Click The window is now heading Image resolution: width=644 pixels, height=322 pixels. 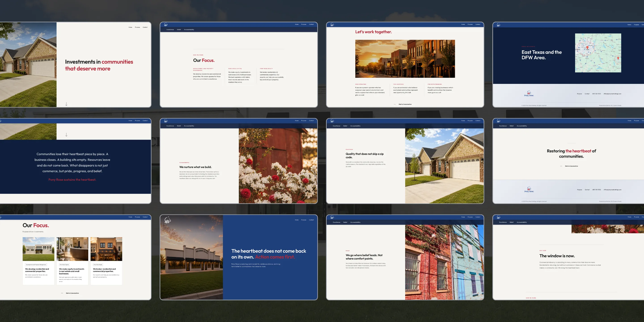(557, 256)
